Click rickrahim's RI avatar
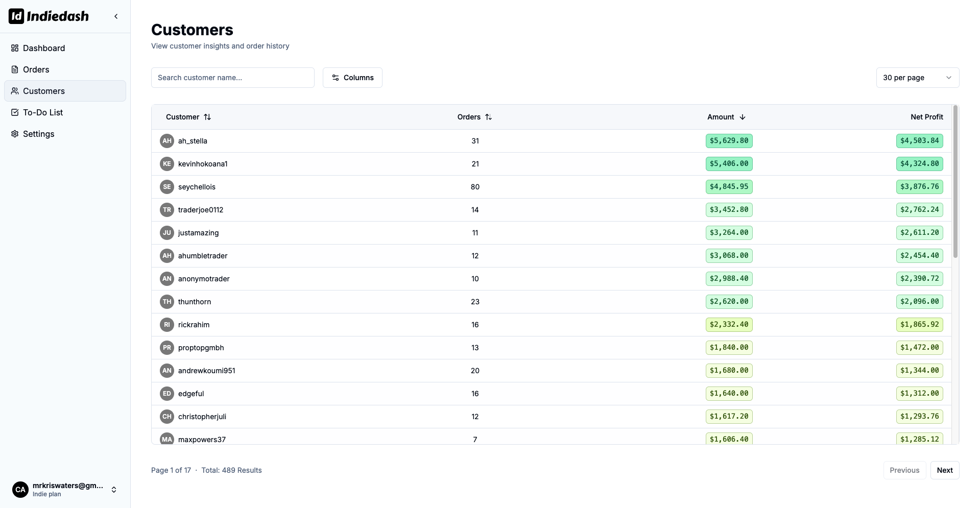 coord(167,325)
